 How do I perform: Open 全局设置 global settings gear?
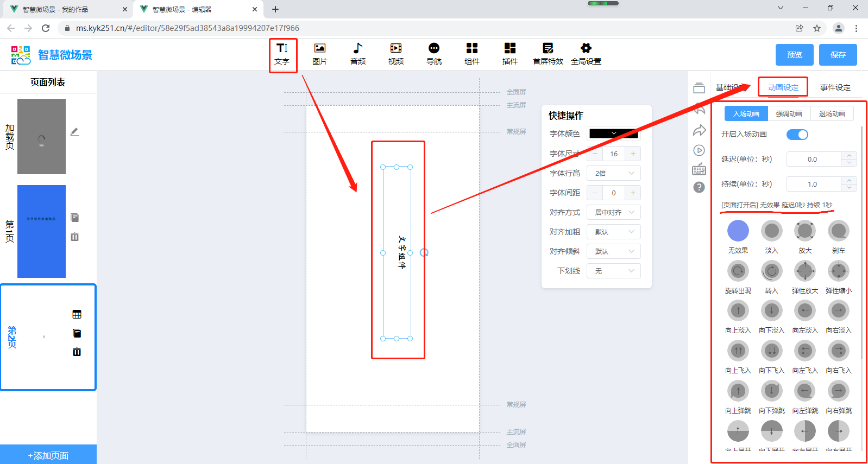click(x=586, y=54)
